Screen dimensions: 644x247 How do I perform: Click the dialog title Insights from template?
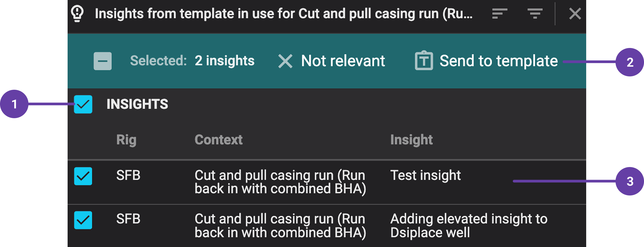click(282, 14)
